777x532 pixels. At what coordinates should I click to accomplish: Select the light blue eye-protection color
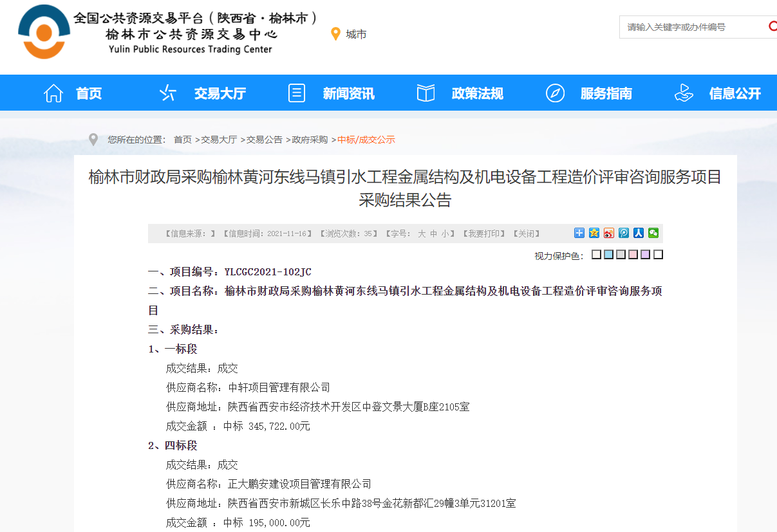tap(608, 255)
